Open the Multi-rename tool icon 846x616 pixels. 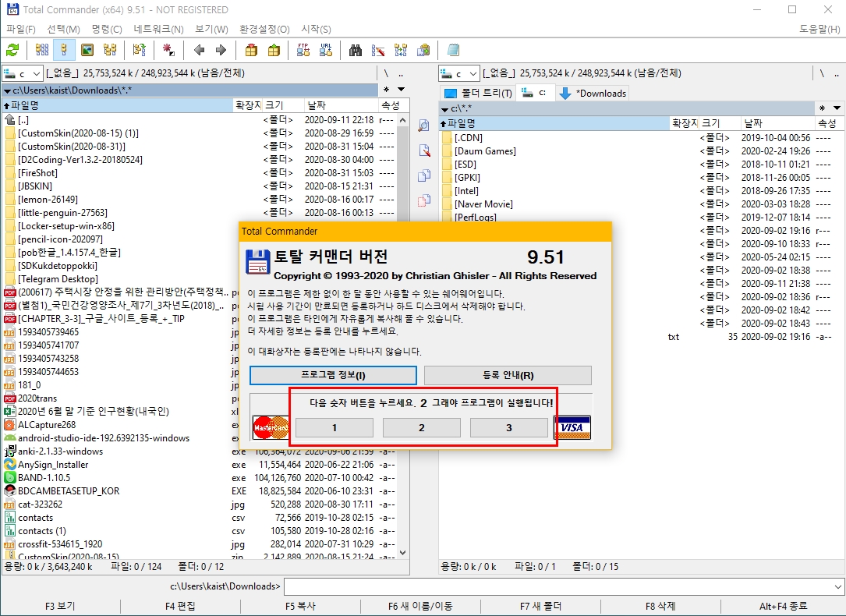(378, 51)
